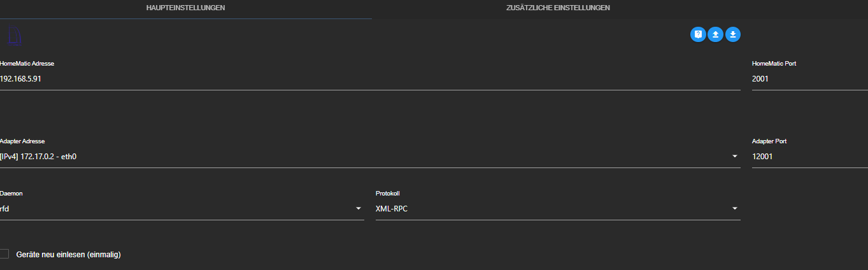Click the download configuration icon button
This screenshot has width=868, height=270.
(x=733, y=34)
